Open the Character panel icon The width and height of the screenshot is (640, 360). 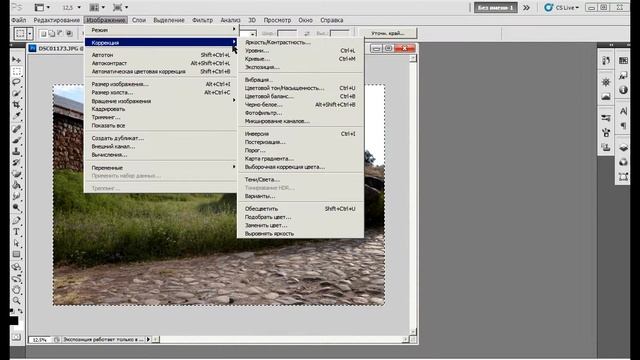623,111
